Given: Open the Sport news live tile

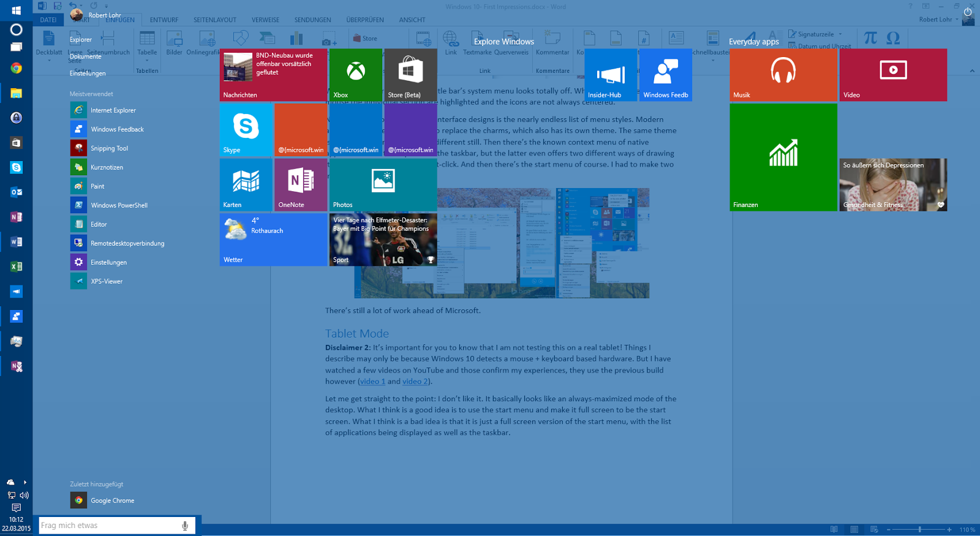Looking at the screenshot, I should click(x=383, y=240).
